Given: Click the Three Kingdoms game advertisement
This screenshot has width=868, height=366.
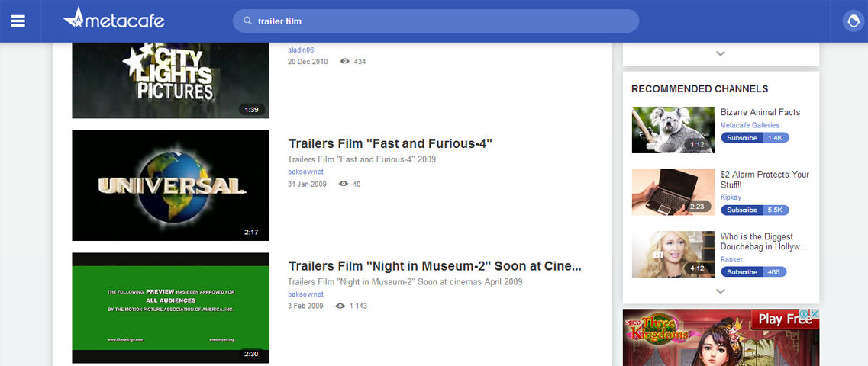Looking at the screenshot, I should tap(721, 337).
